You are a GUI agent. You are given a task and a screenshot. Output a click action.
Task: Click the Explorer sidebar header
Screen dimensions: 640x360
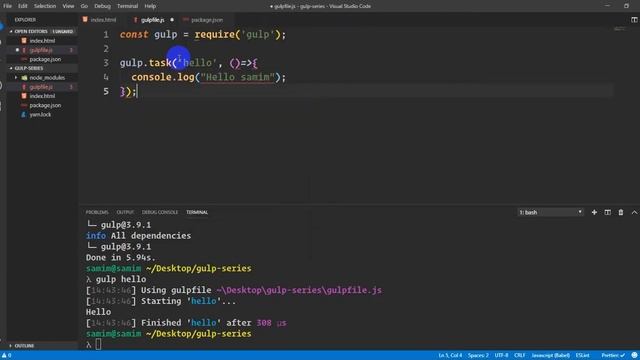pyautogui.click(x=25, y=20)
